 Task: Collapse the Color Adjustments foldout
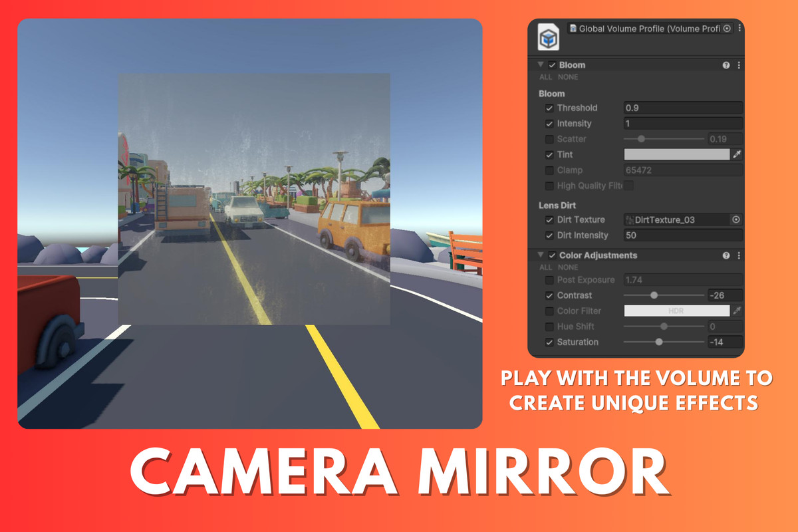point(541,255)
